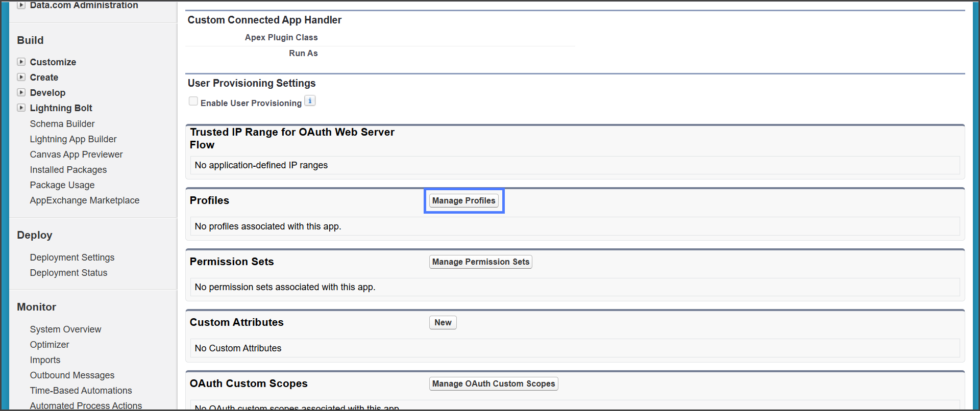
Task: Select Outbound Messages in sidebar
Action: pos(72,375)
